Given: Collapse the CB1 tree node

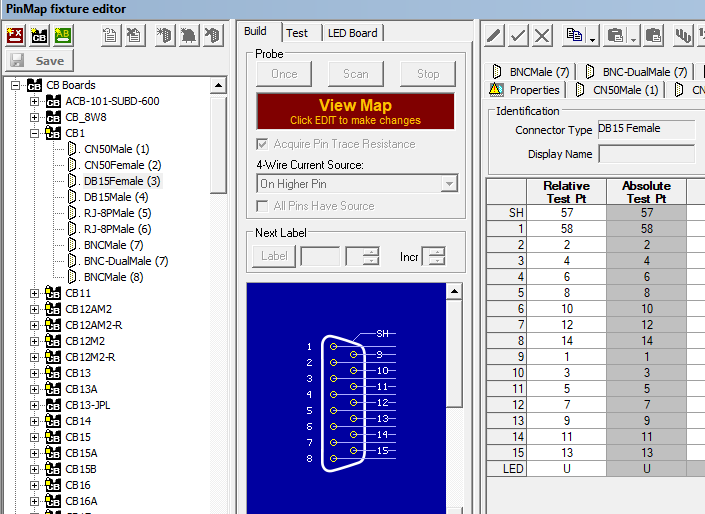Looking at the screenshot, I should pos(35,133).
